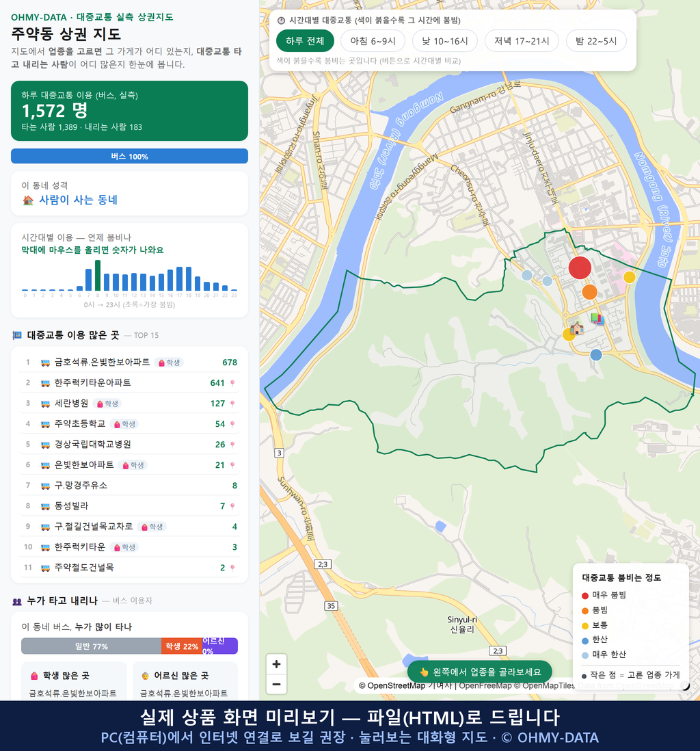Zoom out with the minus button
The height and width of the screenshot is (751, 700).
coord(276,684)
